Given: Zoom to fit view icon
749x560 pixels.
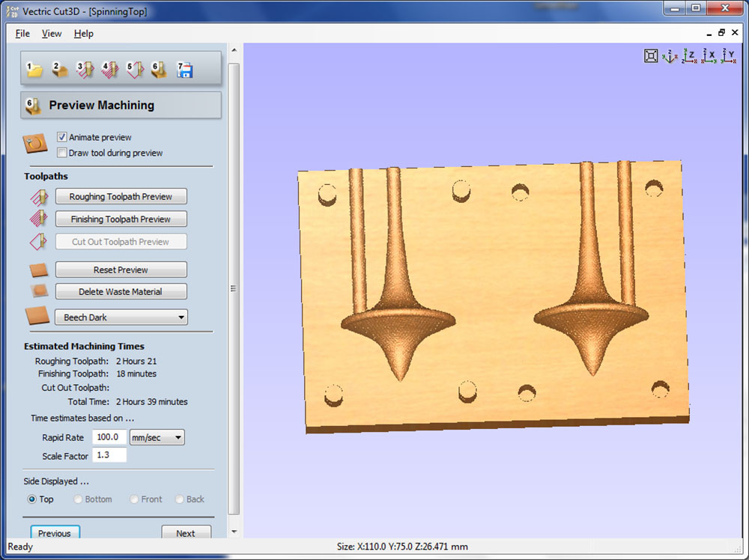Looking at the screenshot, I should (651, 56).
